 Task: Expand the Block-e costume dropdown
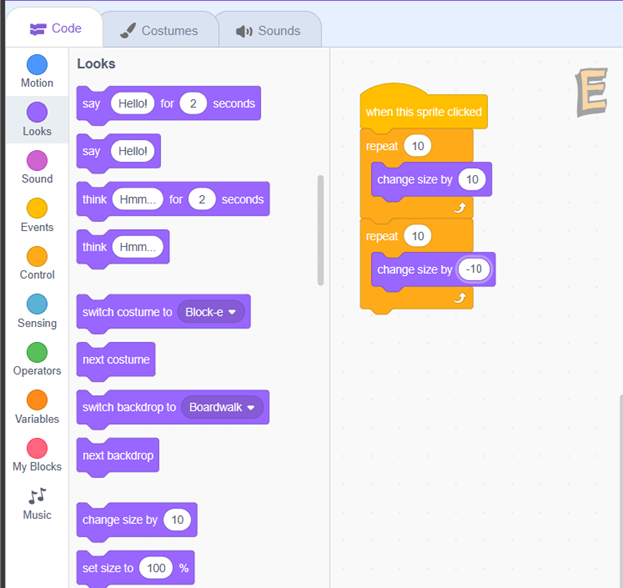(211, 312)
